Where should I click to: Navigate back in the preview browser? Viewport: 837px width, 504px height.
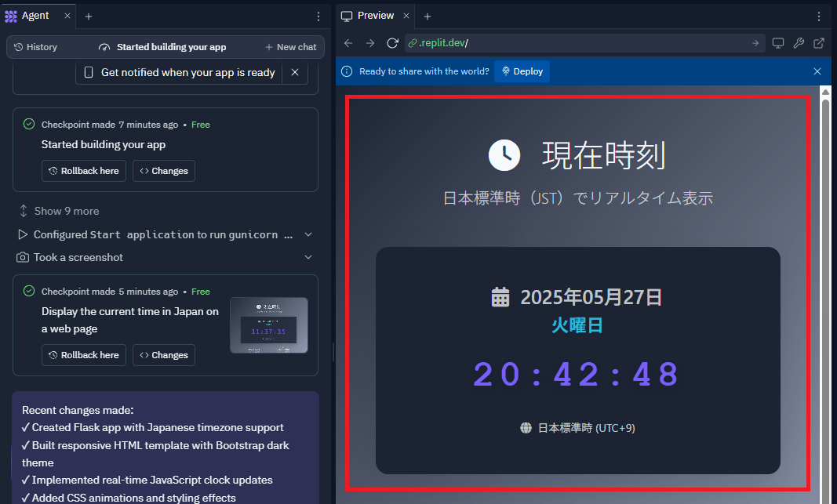pos(348,44)
